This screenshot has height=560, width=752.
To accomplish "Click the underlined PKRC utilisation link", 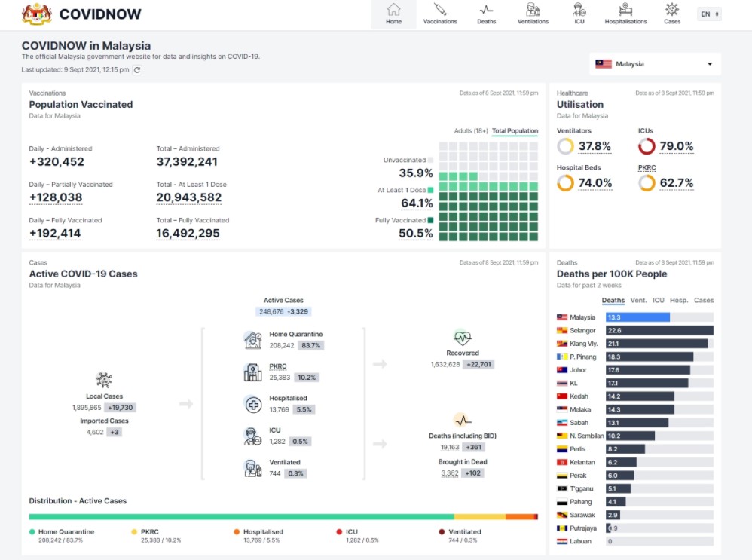I will (x=647, y=167).
